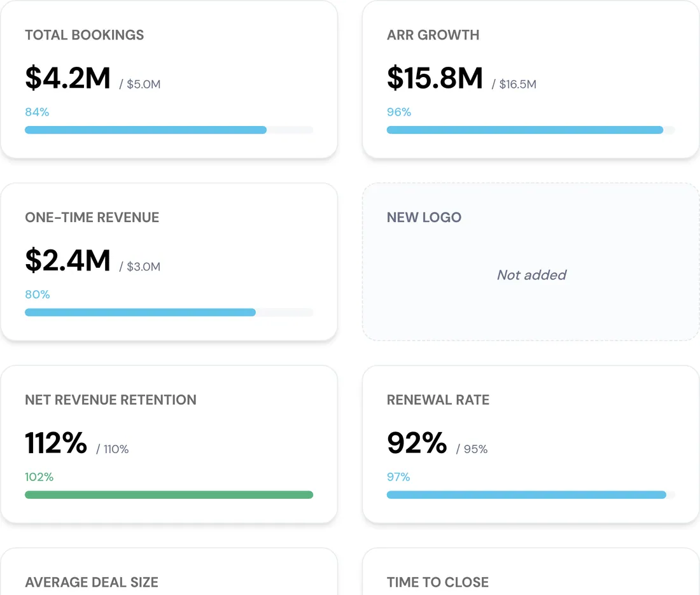Click the 80% progress label
This screenshot has width=700, height=595.
coord(38,295)
